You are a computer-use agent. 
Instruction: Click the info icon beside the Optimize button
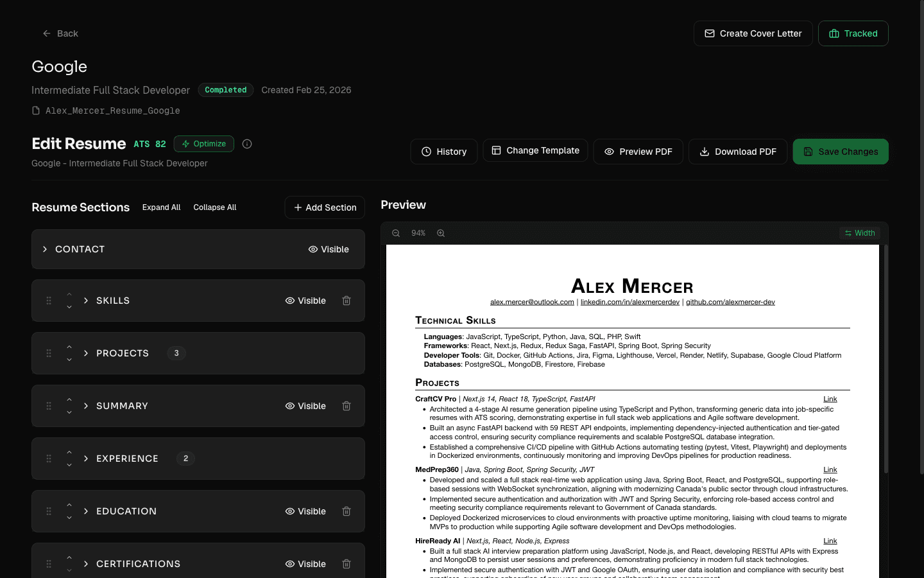click(247, 144)
